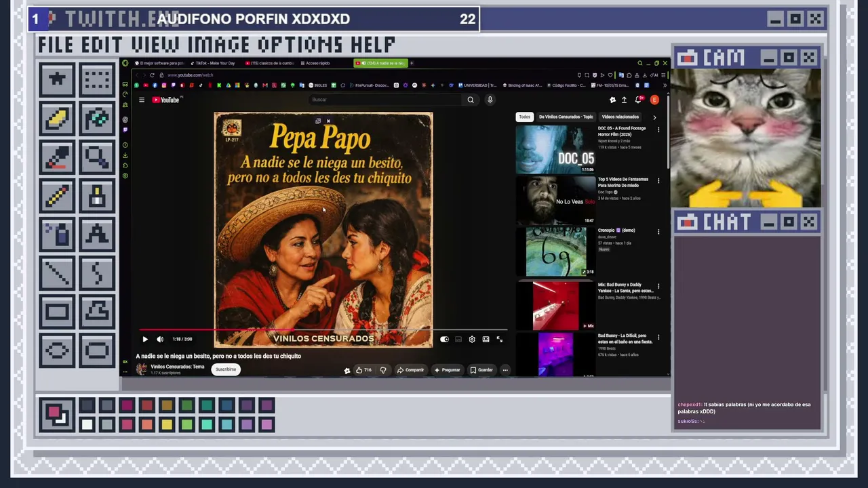The height and width of the screenshot is (488, 868).
Task: Select the eyedropper color picker tool
Action: point(57,158)
